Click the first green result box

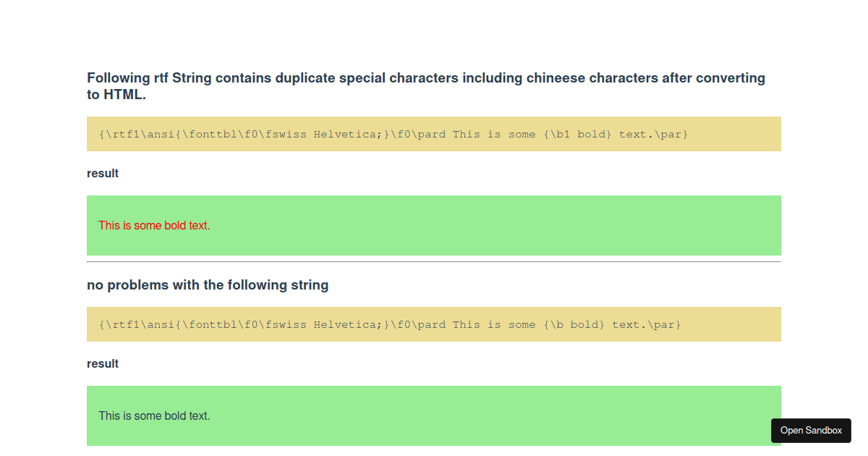pyautogui.click(x=434, y=225)
